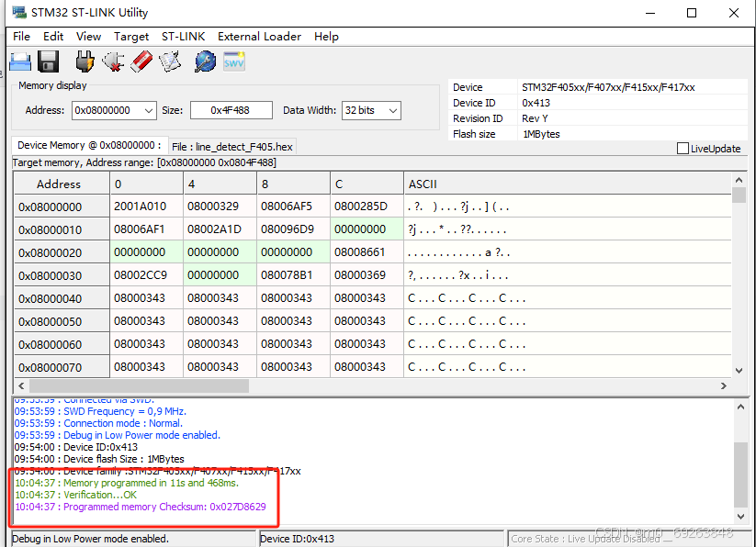The width and height of the screenshot is (756, 547).
Task: Select cell 08006AF1
Action: click(147, 229)
